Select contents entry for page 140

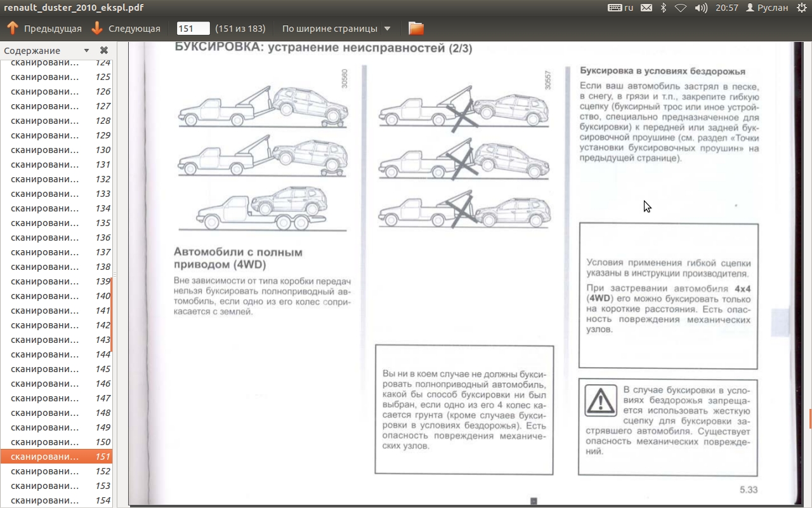coord(56,296)
